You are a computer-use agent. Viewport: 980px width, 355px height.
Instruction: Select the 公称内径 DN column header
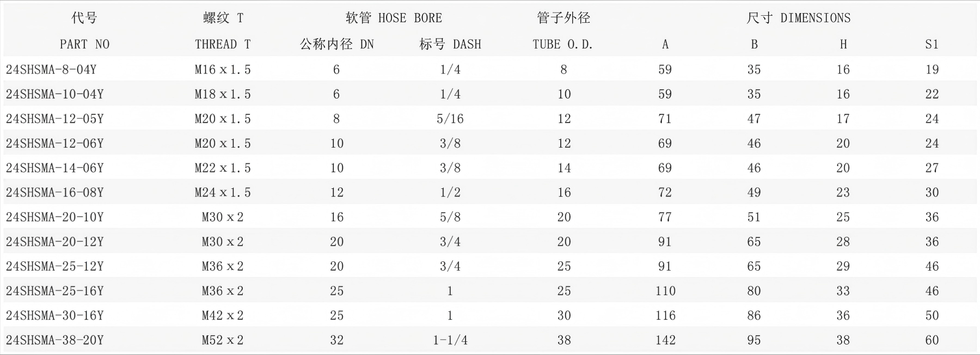pyautogui.click(x=336, y=44)
